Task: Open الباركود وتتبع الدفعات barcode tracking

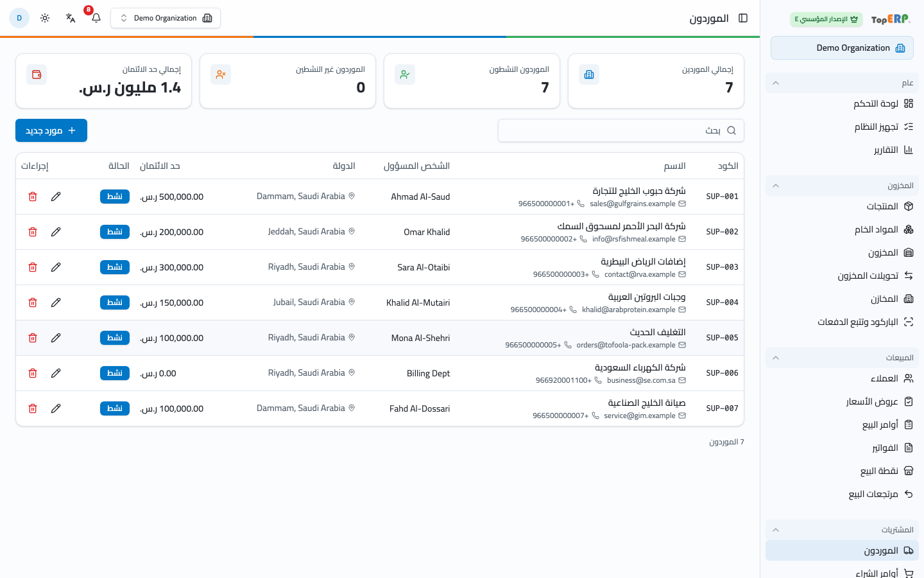Action: click(842, 322)
